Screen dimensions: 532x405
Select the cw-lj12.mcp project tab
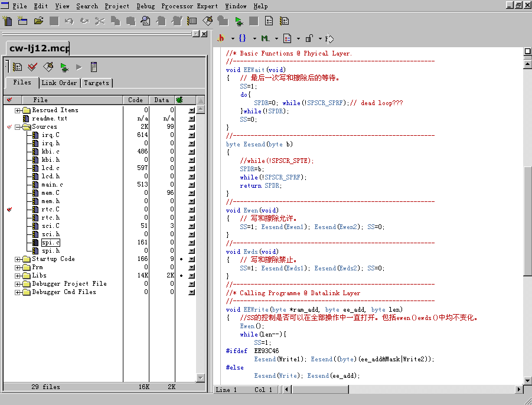pyautogui.click(x=39, y=48)
